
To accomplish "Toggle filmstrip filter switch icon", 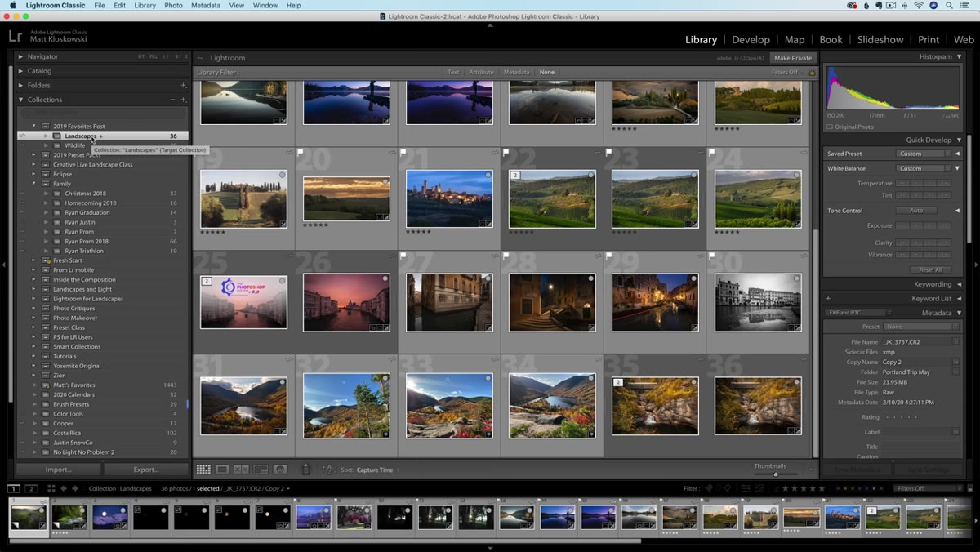I will coord(970,488).
